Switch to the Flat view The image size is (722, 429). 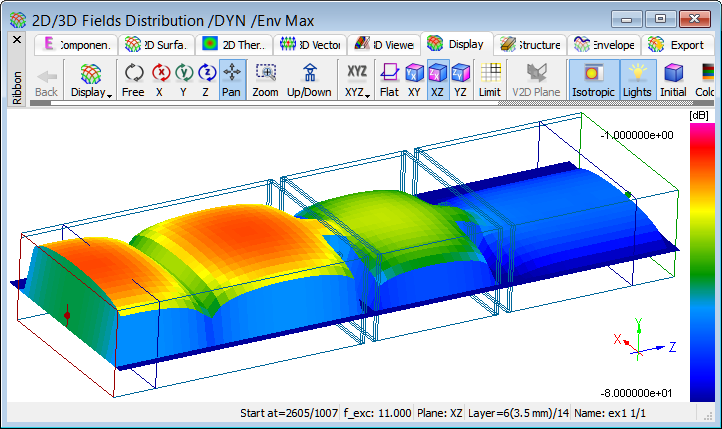(389, 79)
